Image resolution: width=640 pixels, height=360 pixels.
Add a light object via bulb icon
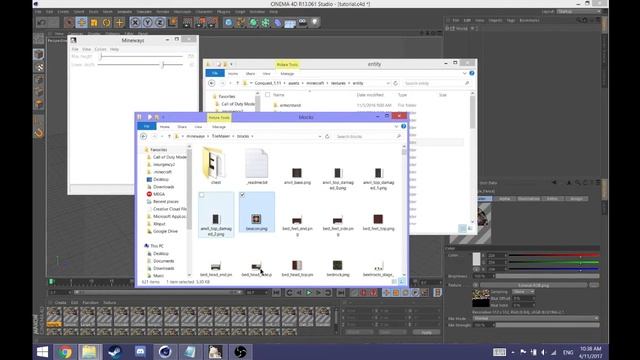315,22
